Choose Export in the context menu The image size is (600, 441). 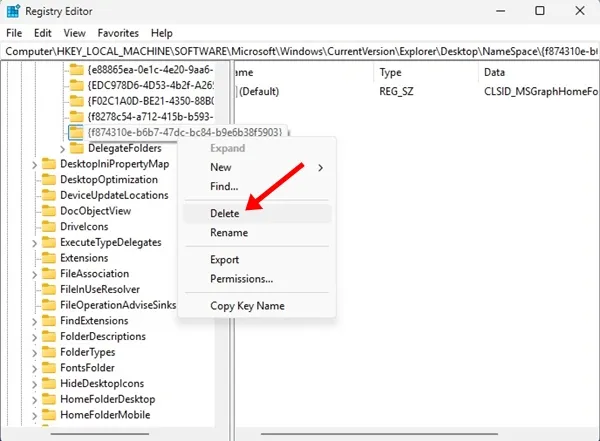pos(257,260)
